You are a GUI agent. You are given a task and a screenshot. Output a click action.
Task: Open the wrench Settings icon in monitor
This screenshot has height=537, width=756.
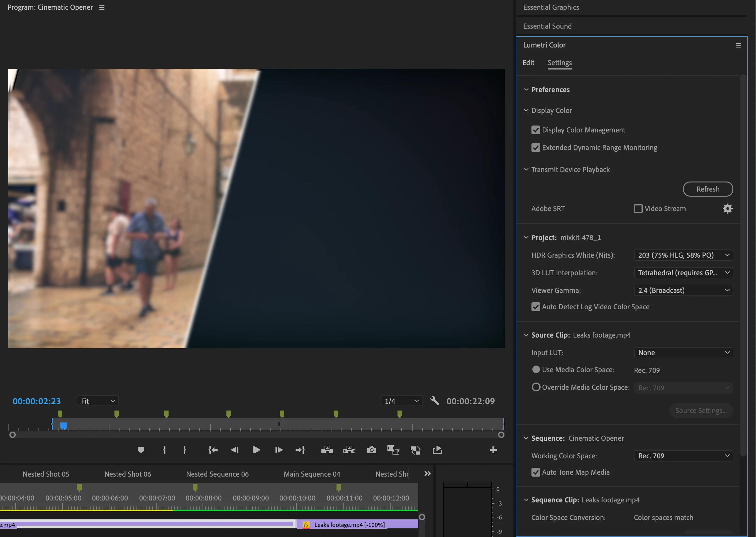434,401
